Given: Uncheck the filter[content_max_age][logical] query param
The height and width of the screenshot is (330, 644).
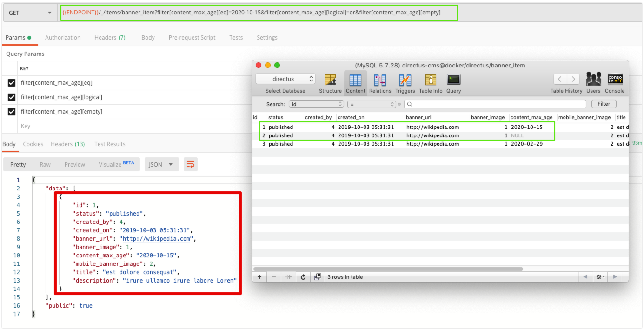Looking at the screenshot, I should 12,96.
